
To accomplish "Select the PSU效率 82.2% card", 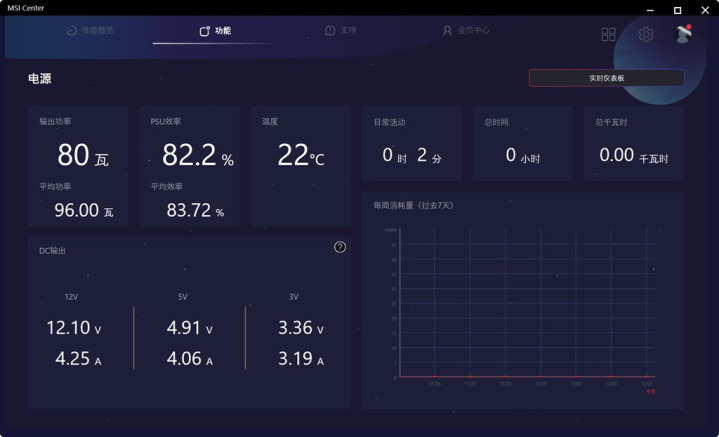I will 189,165.
